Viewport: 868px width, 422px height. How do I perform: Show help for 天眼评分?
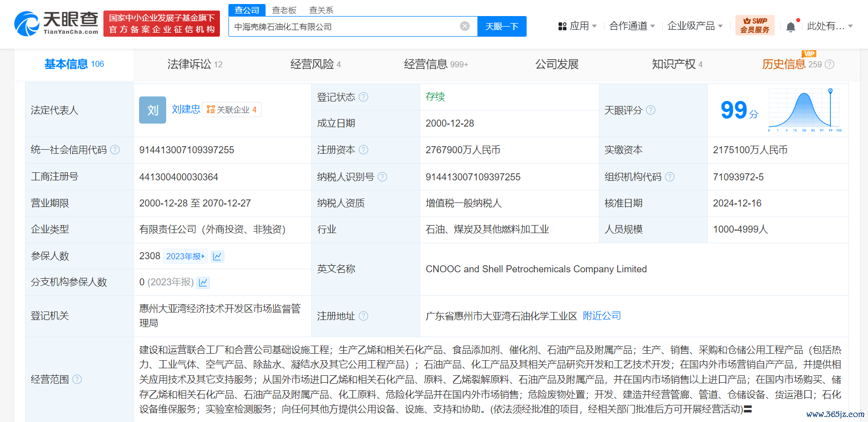(651, 110)
